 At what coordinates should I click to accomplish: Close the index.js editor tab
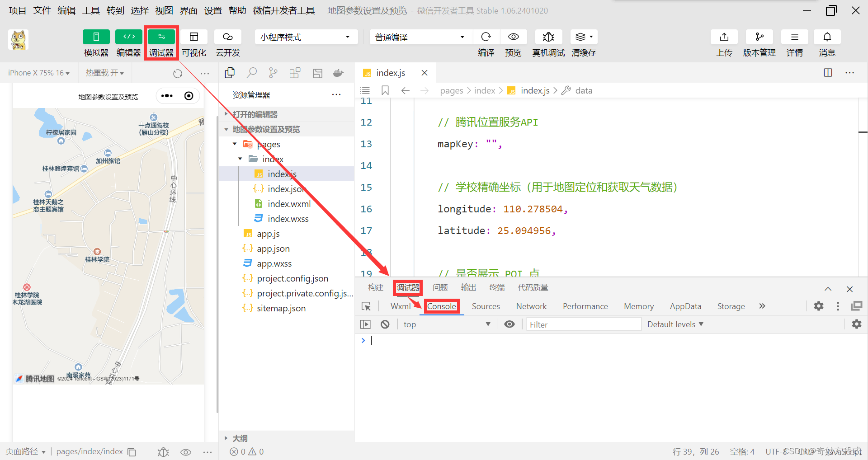[425, 73]
